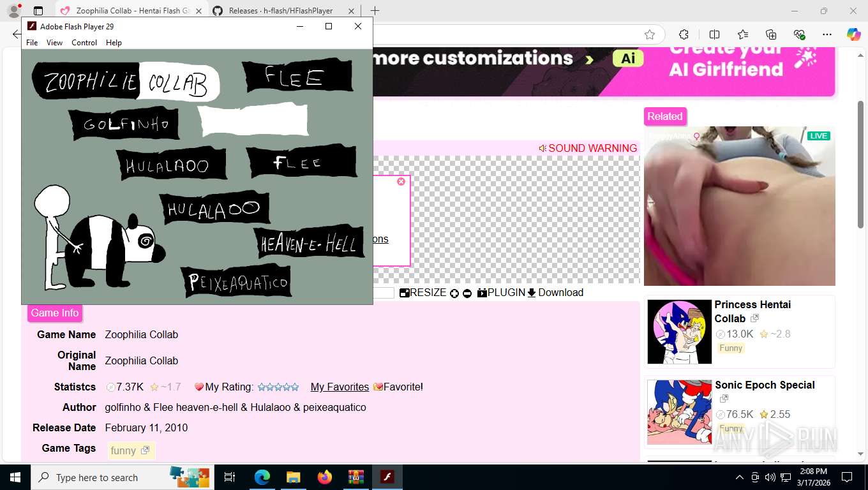Click the page vertical scrollbar
The image size is (868, 490).
(x=861, y=165)
